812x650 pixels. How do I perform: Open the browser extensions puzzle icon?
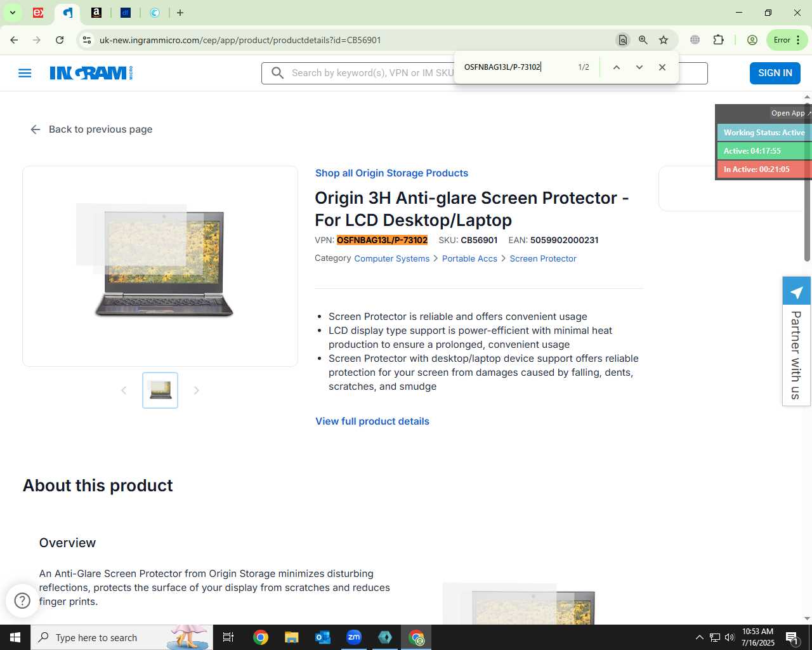[718, 40]
